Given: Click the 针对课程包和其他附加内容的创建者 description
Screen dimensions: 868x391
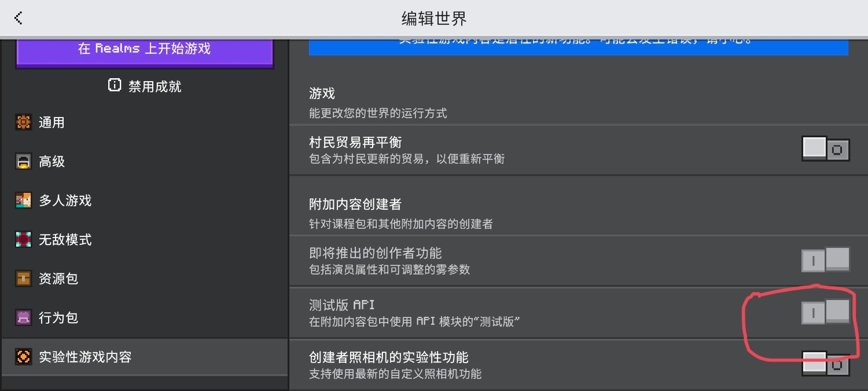Looking at the screenshot, I should [x=401, y=224].
